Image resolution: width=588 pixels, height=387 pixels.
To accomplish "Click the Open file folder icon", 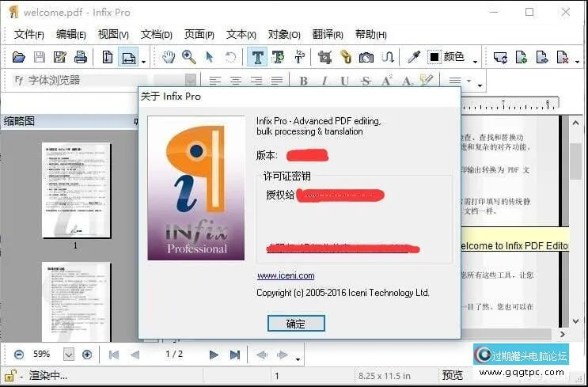I will point(18,57).
